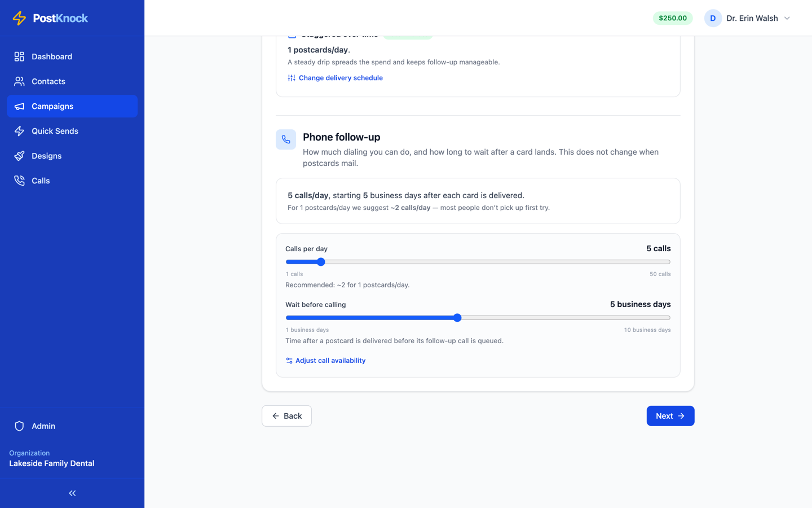Open the Dashboard grid icon
Image resolution: width=812 pixels, height=508 pixels.
[19, 56]
